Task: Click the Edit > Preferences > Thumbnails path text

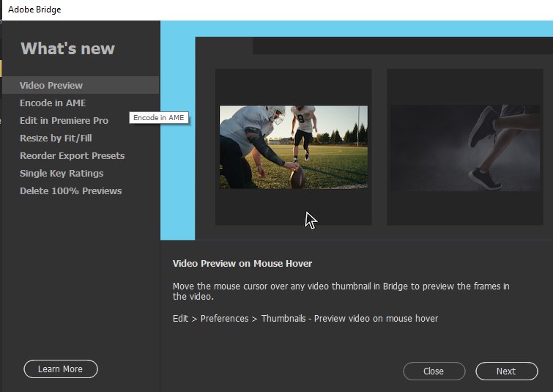Action: click(305, 319)
